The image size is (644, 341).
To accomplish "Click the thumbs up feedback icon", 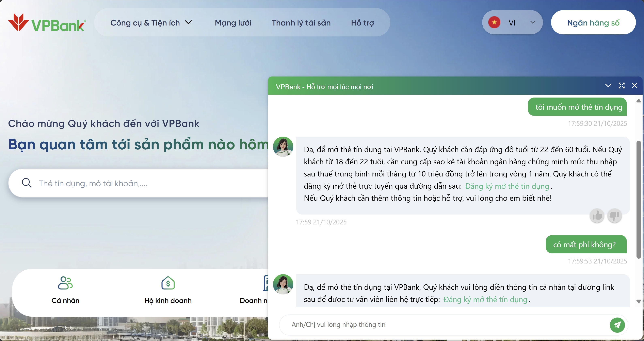I will pyautogui.click(x=597, y=216).
